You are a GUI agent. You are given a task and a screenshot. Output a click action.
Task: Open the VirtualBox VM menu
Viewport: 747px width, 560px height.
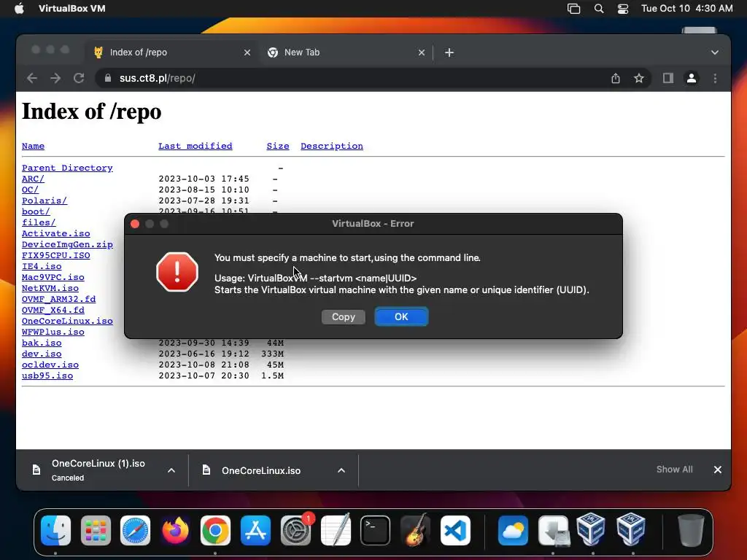[72, 9]
